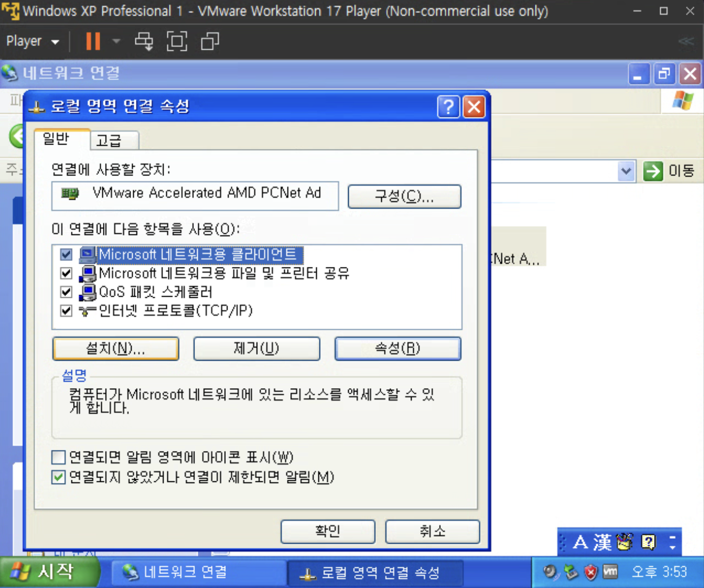Click the 로컬 영역 연결 속성 taskbar button
704x588 pixels.
pos(375,573)
